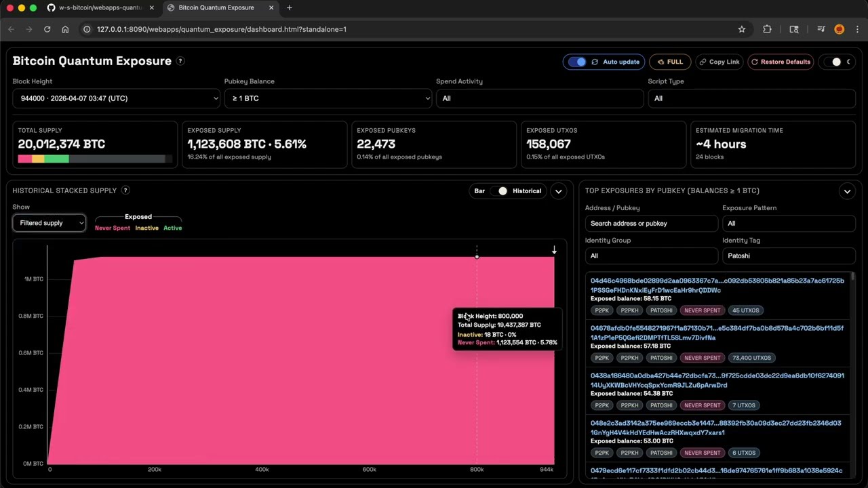This screenshot has height=488, width=868.
Task: Click the down arrow marker at chart end
Action: coord(554,250)
